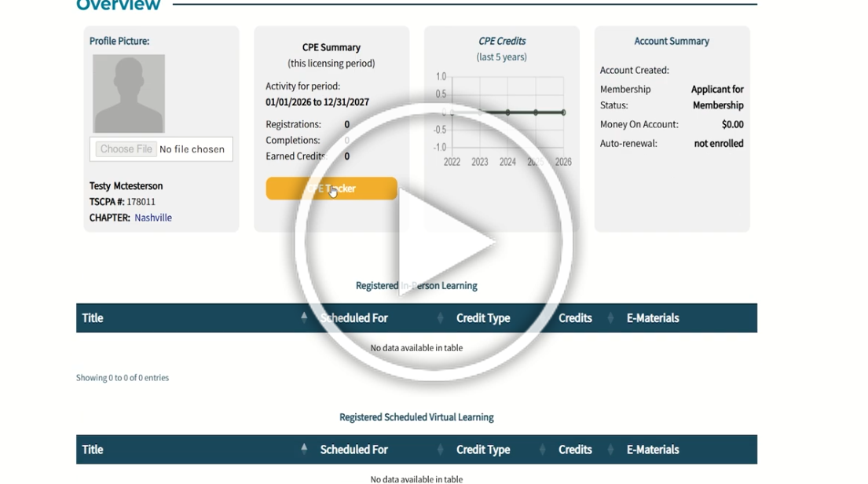Click the profile picture placeholder image
Image resolution: width=868 pixels, height=484 pixels.
coord(129,93)
